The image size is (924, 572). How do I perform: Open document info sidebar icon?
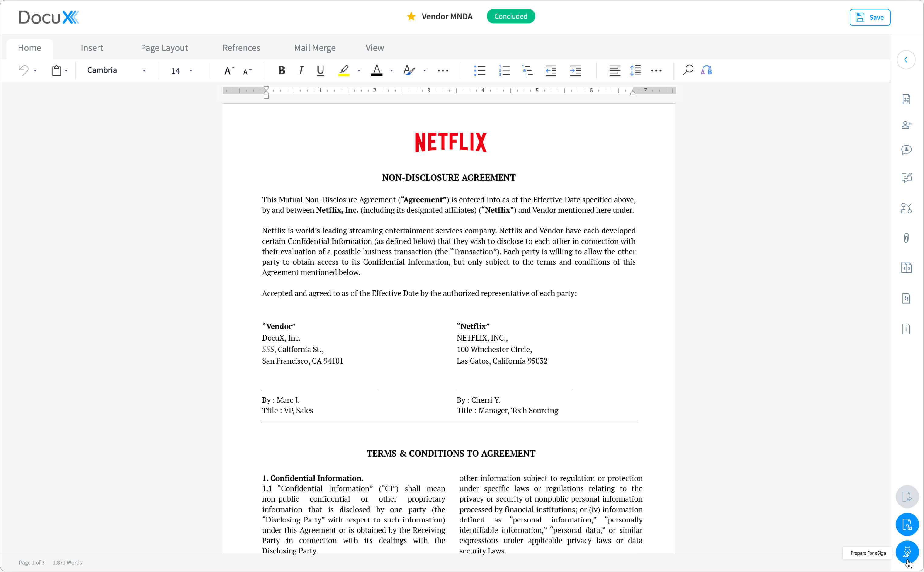906,329
